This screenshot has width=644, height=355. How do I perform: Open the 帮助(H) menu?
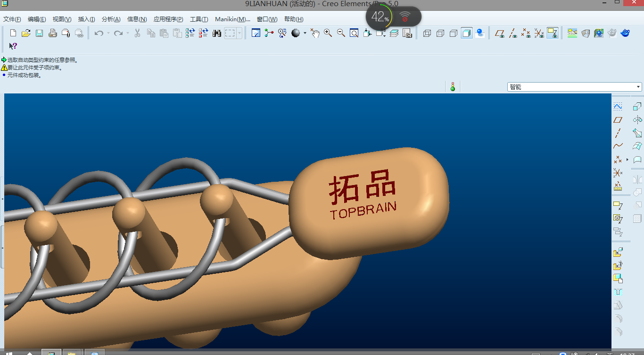coord(294,19)
